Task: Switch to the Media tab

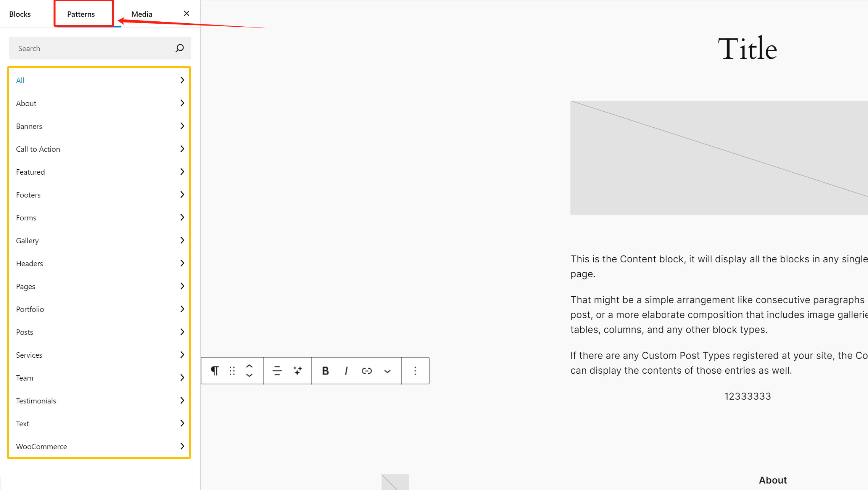Action: click(x=142, y=14)
